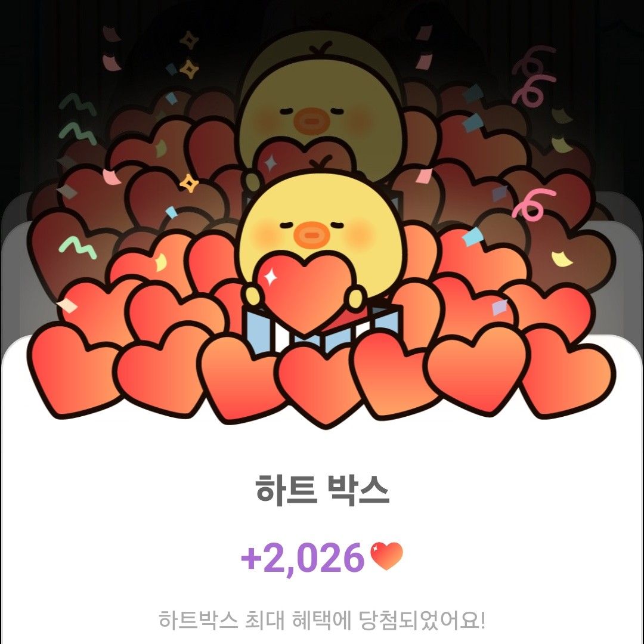Tap the heart icon beside +2,026
The width and height of the screenshot is (644, 644).
click(x=386, y=556)
